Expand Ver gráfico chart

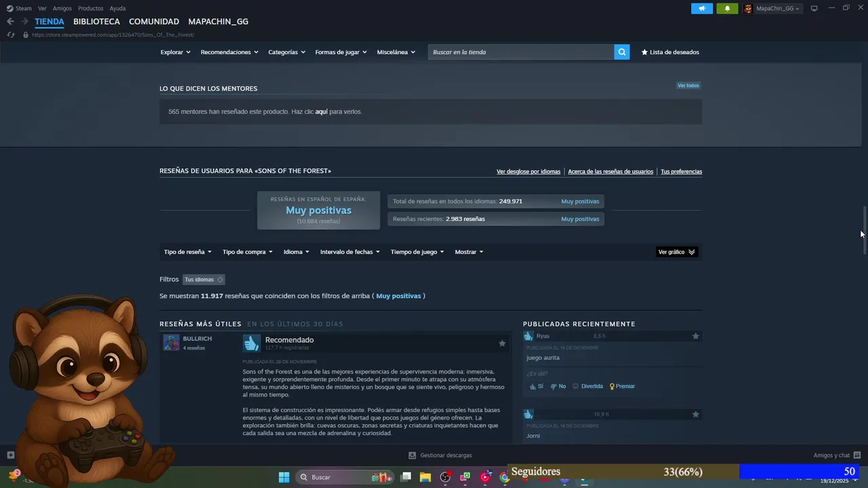(677, 252)
